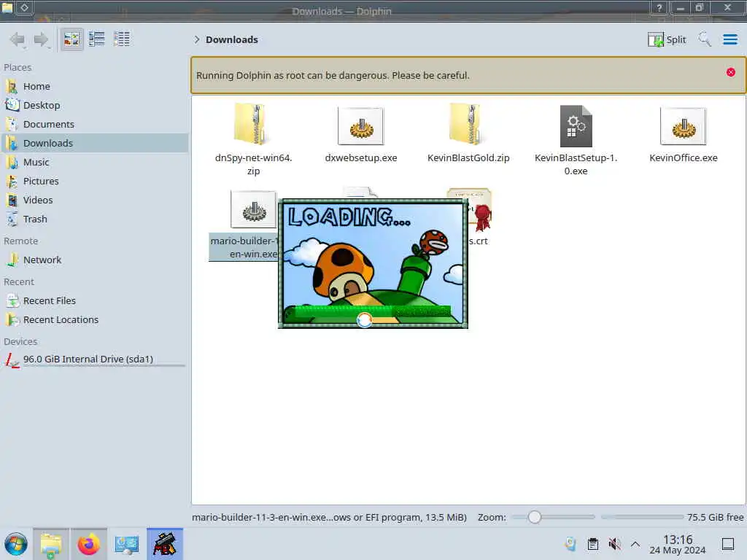Select dnSpy-net-win64.zip archive icon
This screenshot has height=560, width=747.
click(251, 124)
